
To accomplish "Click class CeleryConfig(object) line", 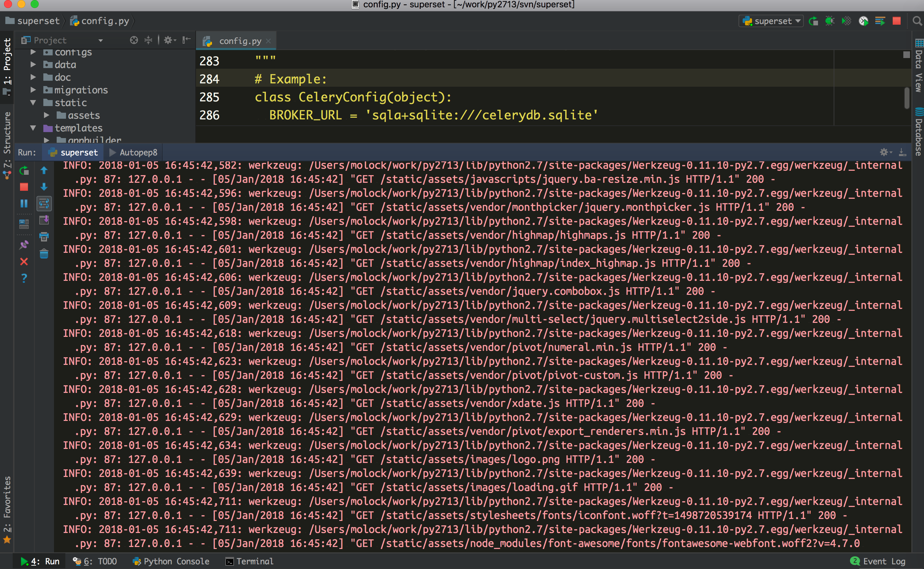I will [x=353, y=97].
